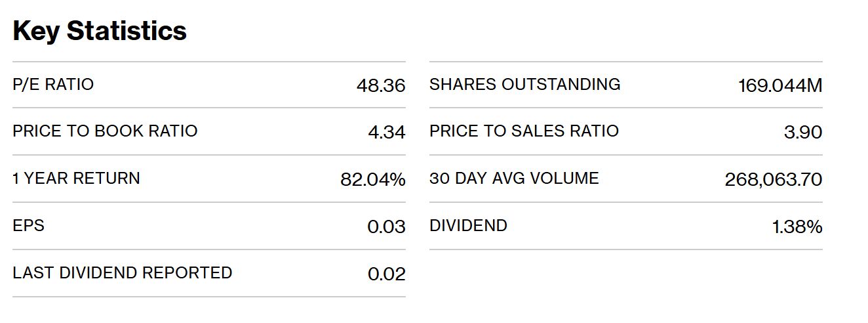
Task: Select the 3.90 price-to-sales value
Action: (802, 132)
